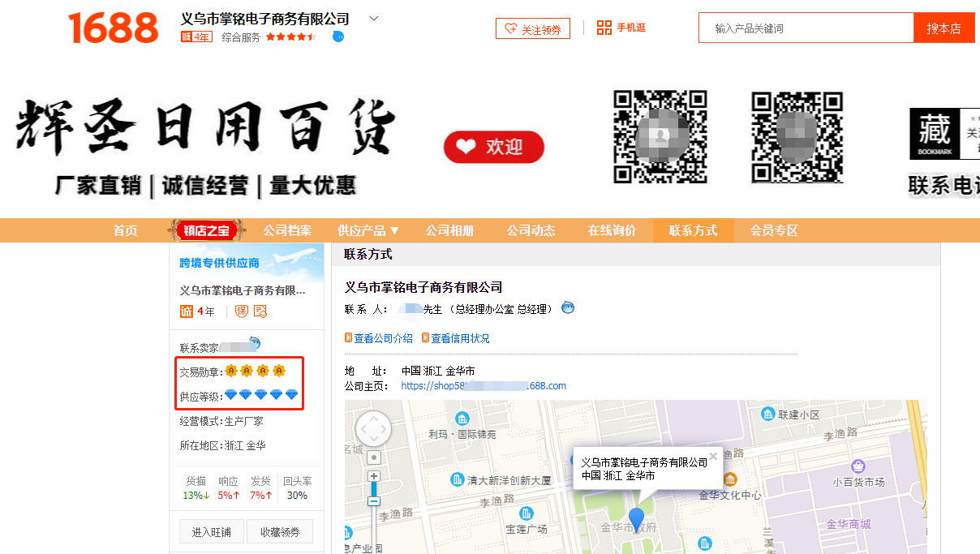Image resolution: width=980 pixels, height=554 pixels.
Task: Click the map zoom out minus button
Action: (374, 501)
